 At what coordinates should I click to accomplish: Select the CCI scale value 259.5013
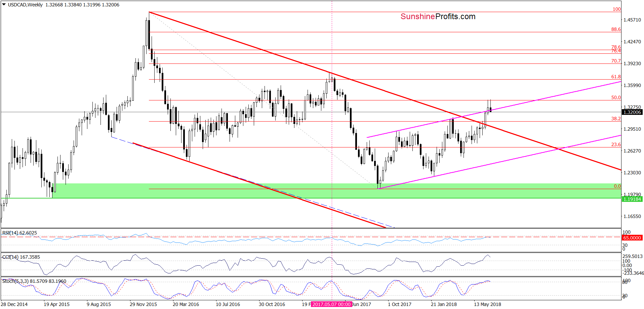click(x=633, y=256)
